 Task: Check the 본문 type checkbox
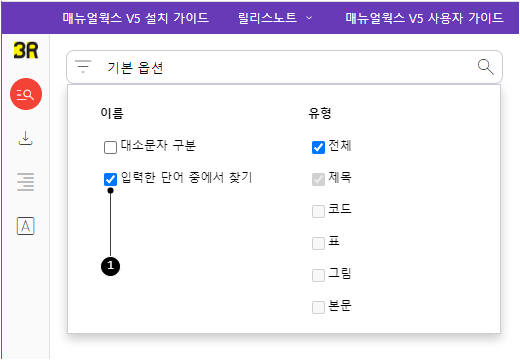318,307
